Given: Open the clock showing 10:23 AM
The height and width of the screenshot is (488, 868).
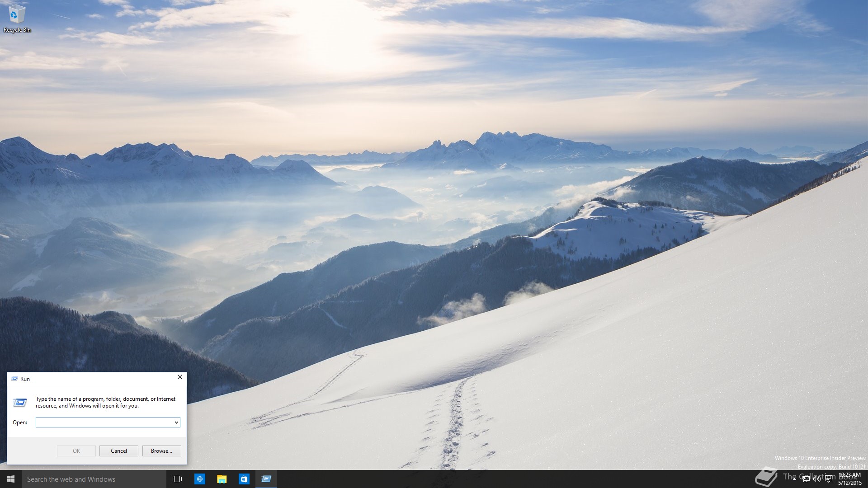Looking at the screenshot, I should pos(850,479).
